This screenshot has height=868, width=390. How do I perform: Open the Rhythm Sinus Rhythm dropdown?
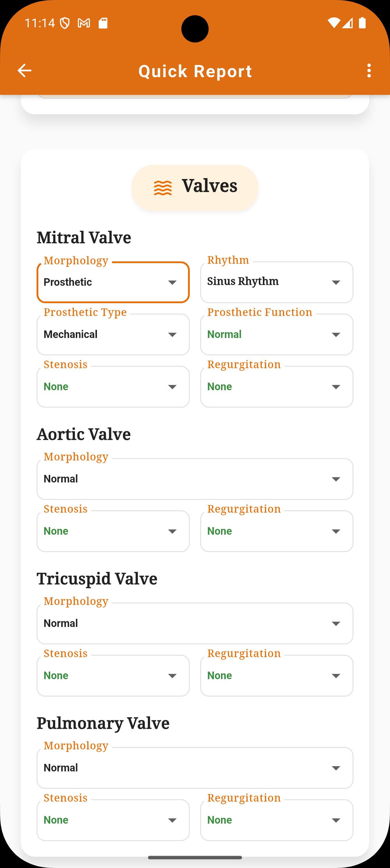[277, 282]
